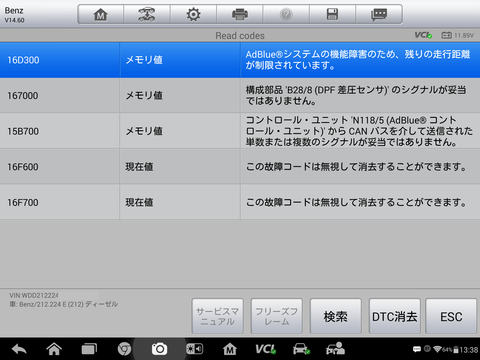Image resolution: width=480 pixels, height=360 pixels.
Task: Tap the notification message icon in status tray
Action: [417, 349]
